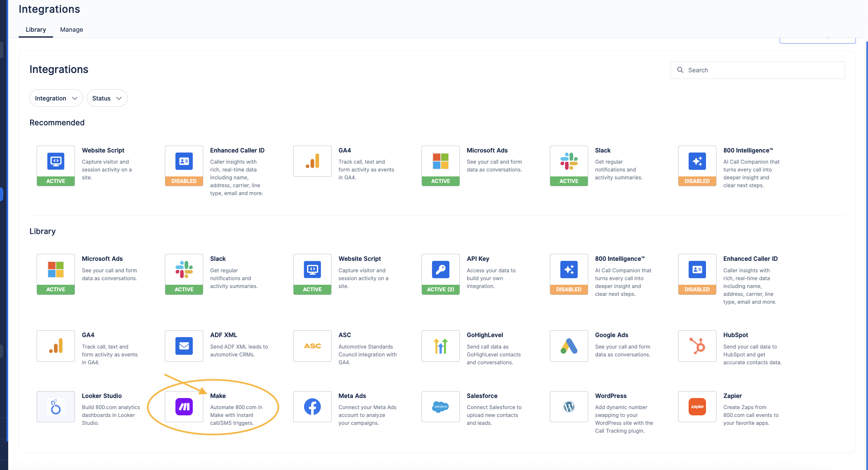Open 800 Intelligence icon in Recommended

tap(697, 161)
